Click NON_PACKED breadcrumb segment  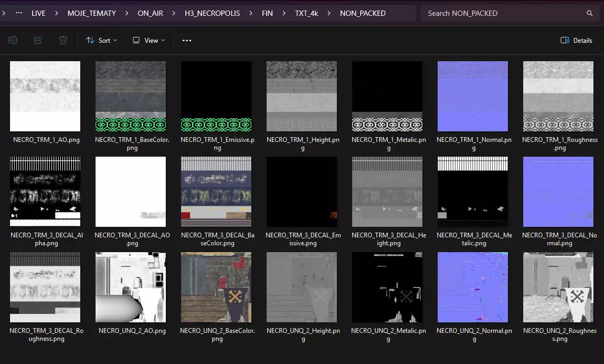coord(363,13)
